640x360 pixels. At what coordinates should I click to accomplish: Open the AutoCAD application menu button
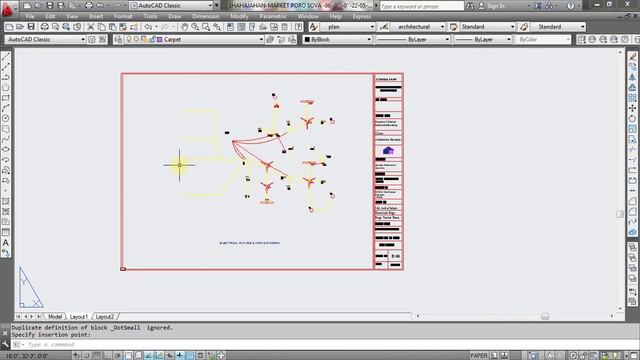(7, 9)
